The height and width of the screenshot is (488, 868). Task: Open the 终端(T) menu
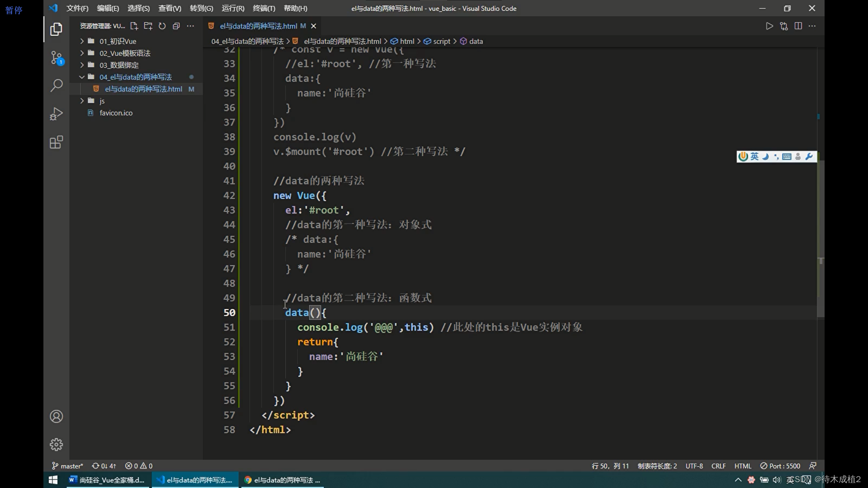click(x=264, y=8)
